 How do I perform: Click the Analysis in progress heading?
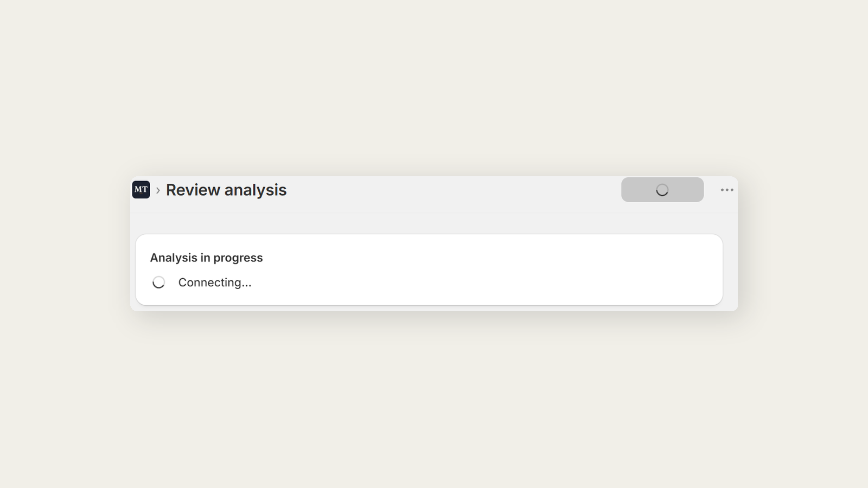[206, 258]
